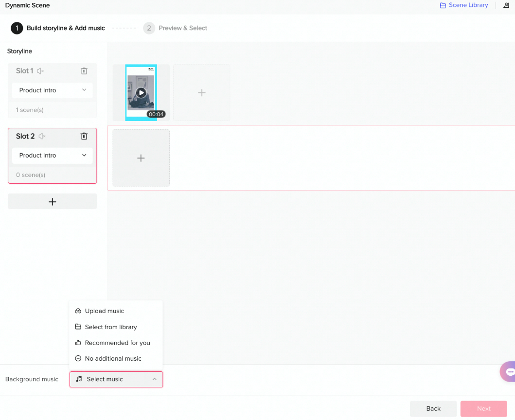Viewport: 515px width, 420px height.
Task: Toggle mute on Slot 1
Action: [41, 70]
